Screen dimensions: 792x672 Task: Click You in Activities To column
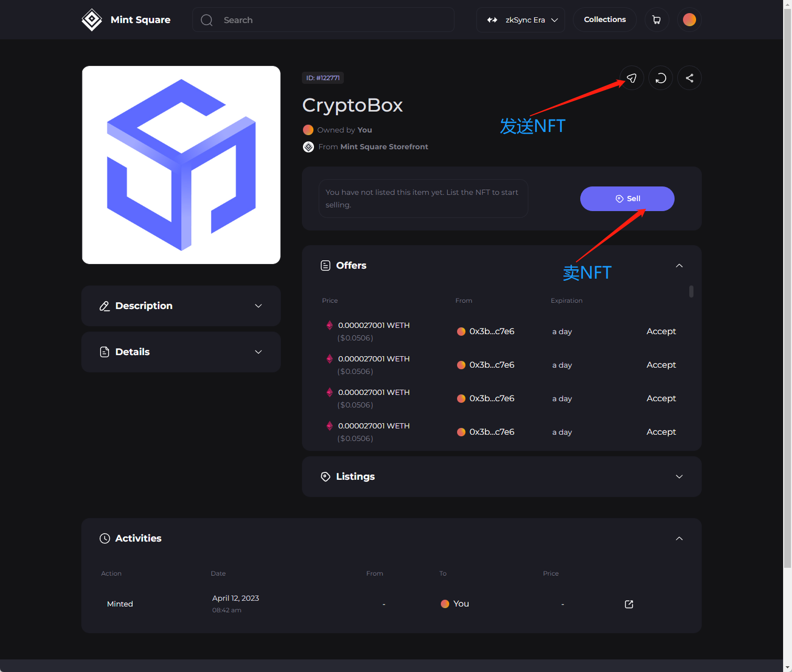[461, 604]
